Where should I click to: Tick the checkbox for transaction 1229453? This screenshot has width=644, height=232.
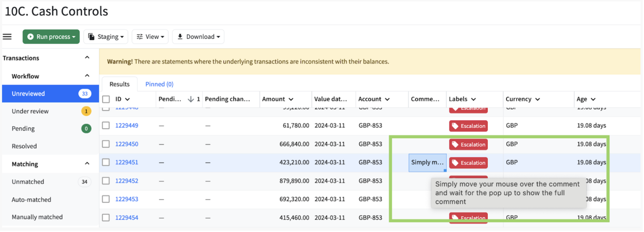click(x=106, y=199)
